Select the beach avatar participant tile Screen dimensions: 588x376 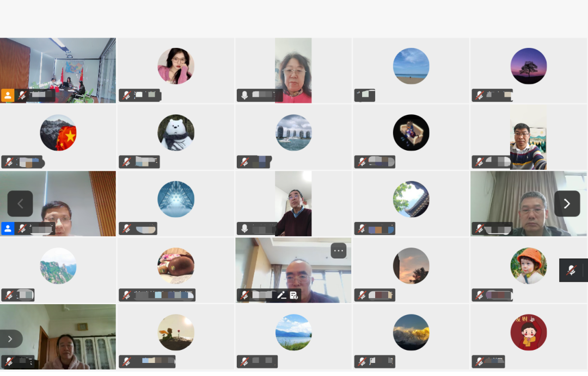411,70
